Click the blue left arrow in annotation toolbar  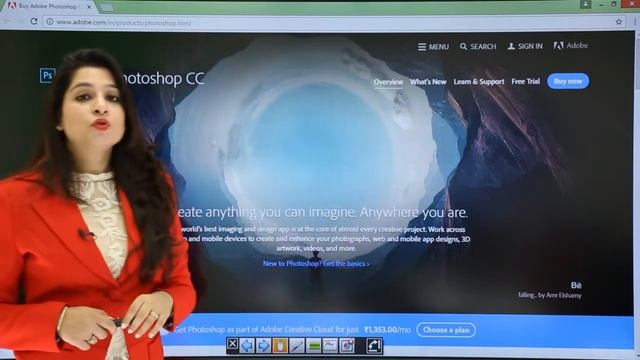tap(247, 346)
